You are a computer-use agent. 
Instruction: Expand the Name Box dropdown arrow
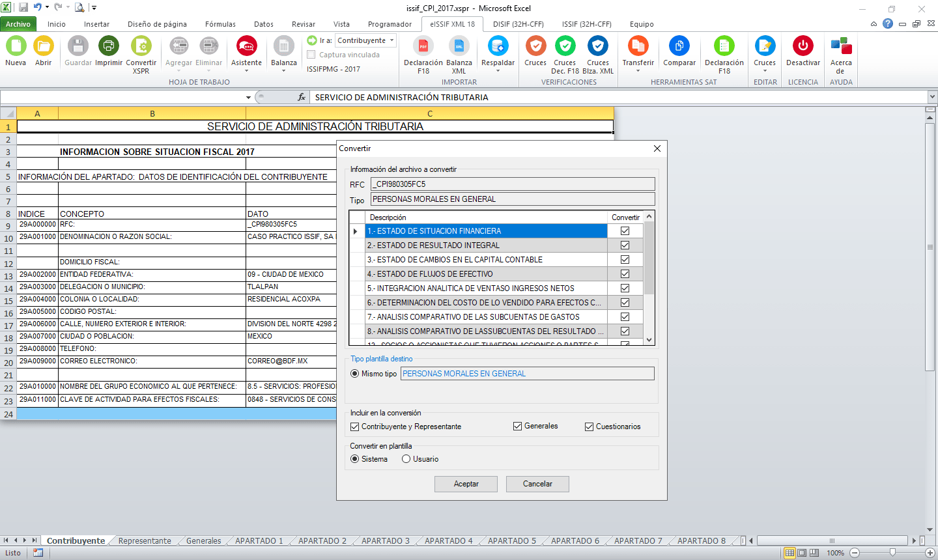tap(248, 97)
